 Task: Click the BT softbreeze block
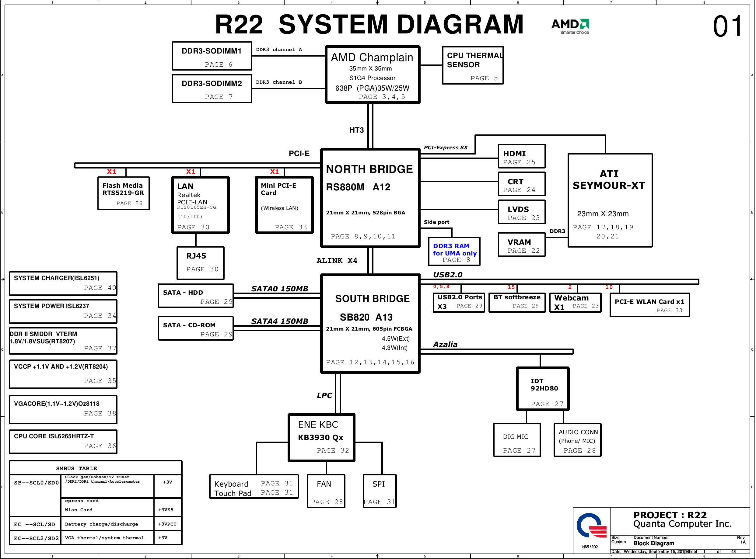pos(517,303)
